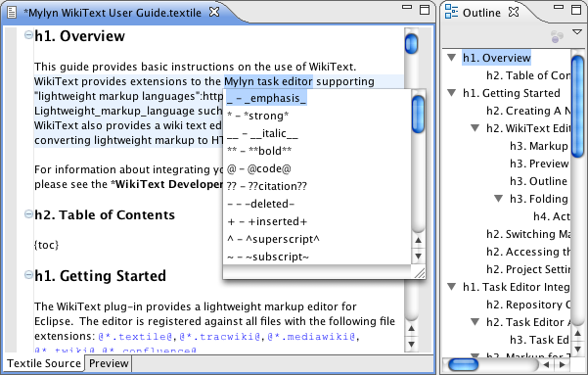Close the Outline view tab
Viewport: 588px width, 375px height.
coord(514,12)
